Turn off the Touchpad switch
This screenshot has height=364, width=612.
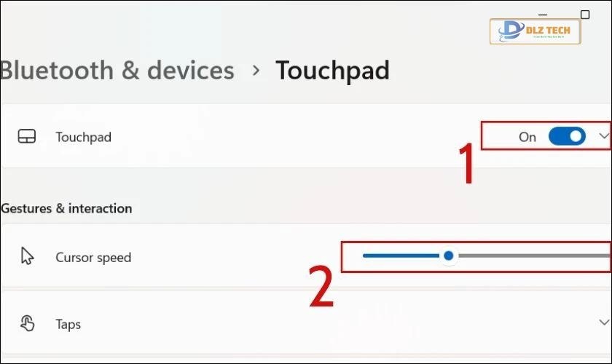pyautogui.click(x=566, y=136)
